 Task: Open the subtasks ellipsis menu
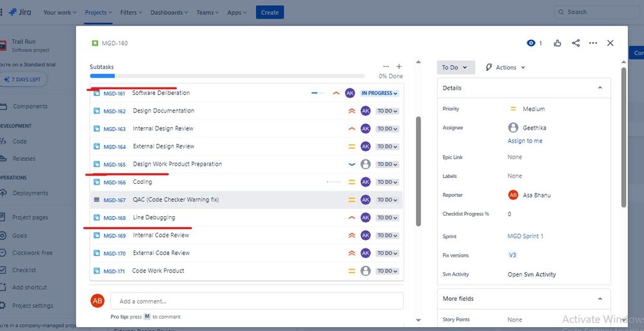click(386, 66)
